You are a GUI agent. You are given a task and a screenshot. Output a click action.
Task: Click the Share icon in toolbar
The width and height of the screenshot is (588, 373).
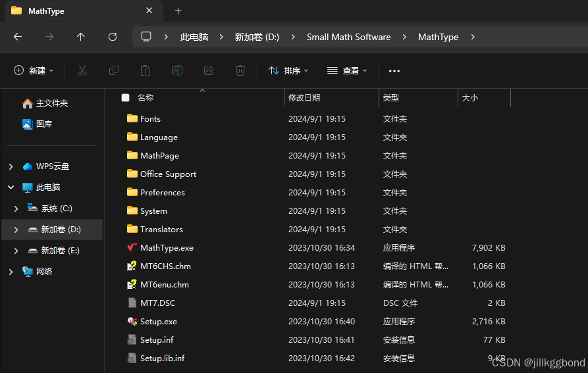click(x=209, y=70)
